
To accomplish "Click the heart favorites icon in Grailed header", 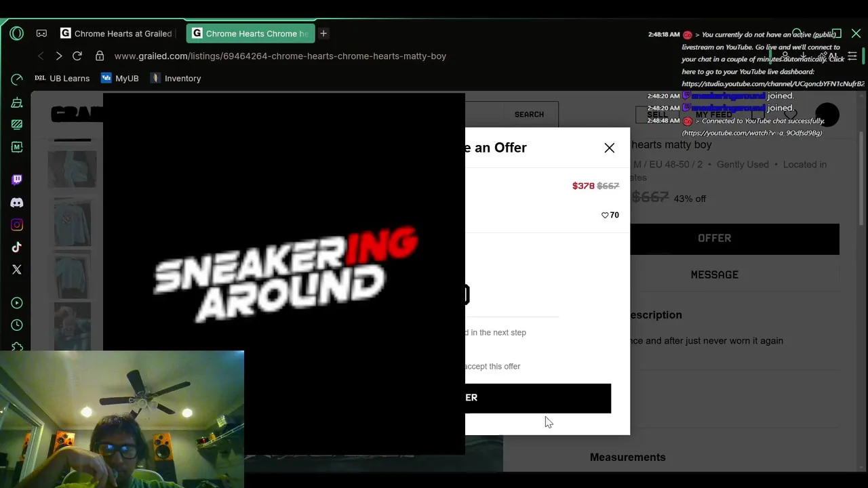I will point(791,115).
